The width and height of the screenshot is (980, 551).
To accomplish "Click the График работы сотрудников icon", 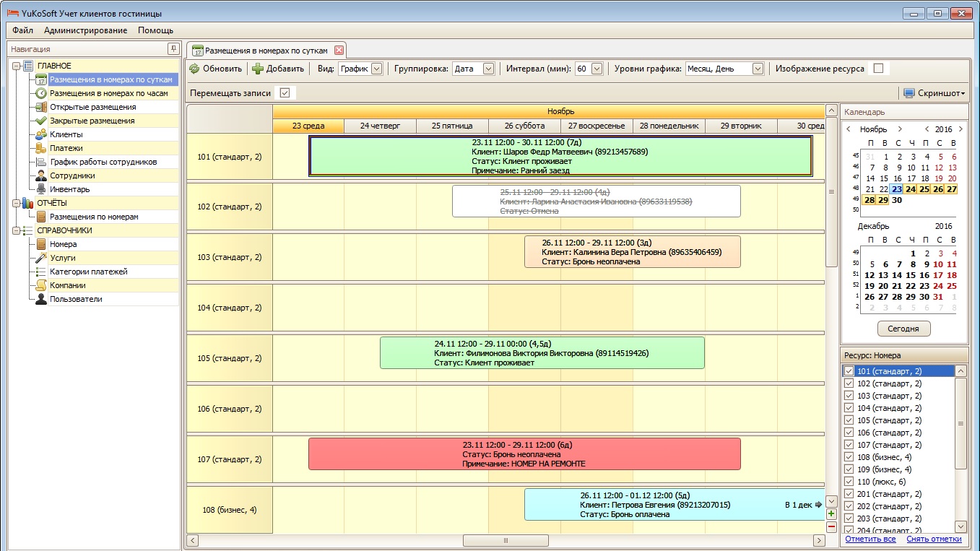I will click(42, 162).
